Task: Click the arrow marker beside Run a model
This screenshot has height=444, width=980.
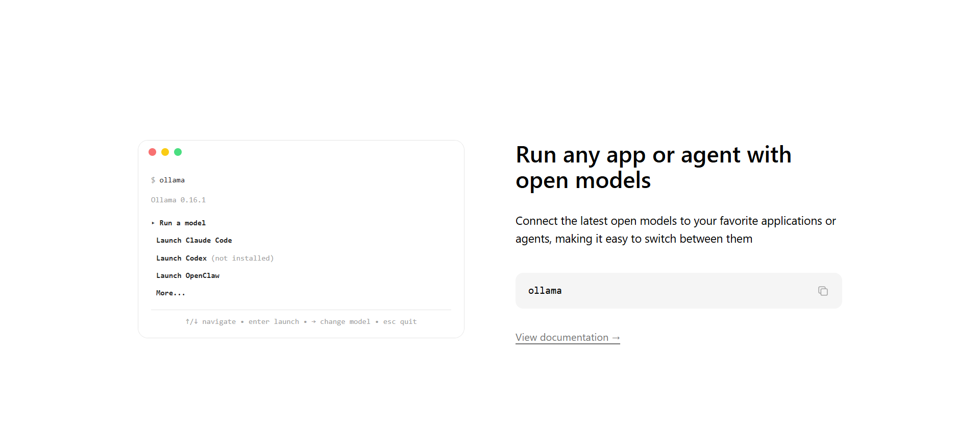Action: 153,223
